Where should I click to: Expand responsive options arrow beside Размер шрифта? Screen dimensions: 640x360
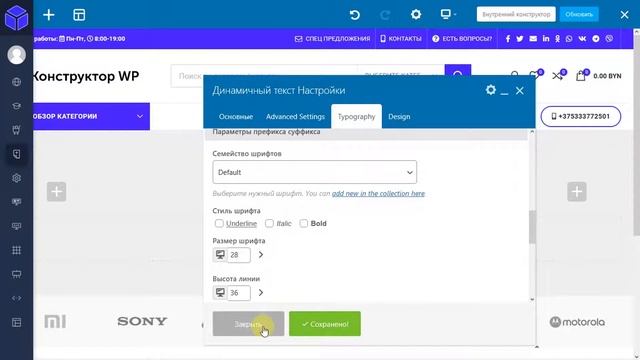(x=261, y=255)
